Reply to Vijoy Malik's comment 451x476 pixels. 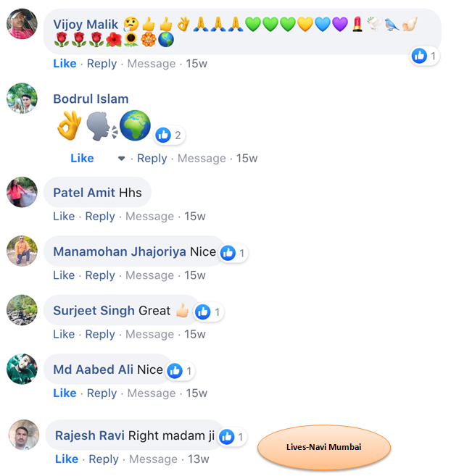pyautogui.click(x=102, y=64)
